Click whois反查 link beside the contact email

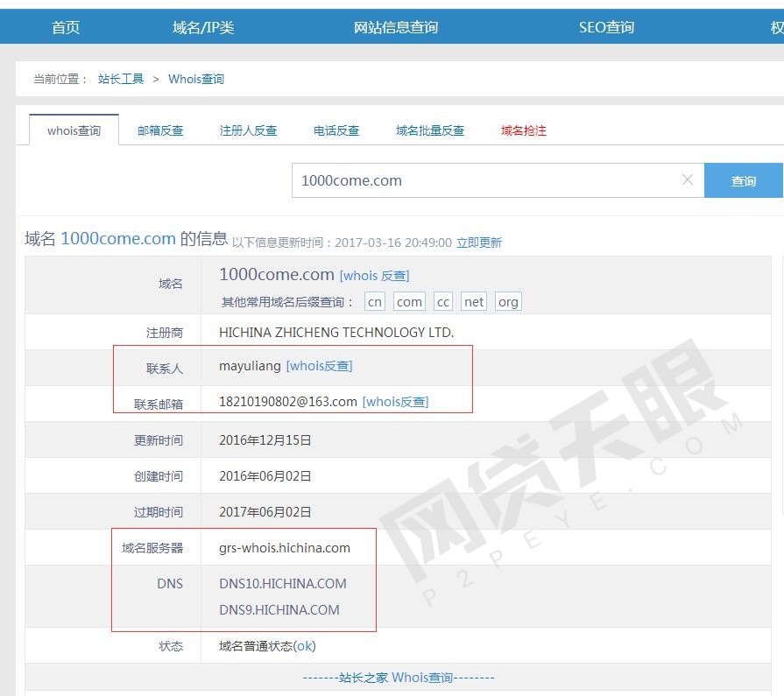[395, 402]
